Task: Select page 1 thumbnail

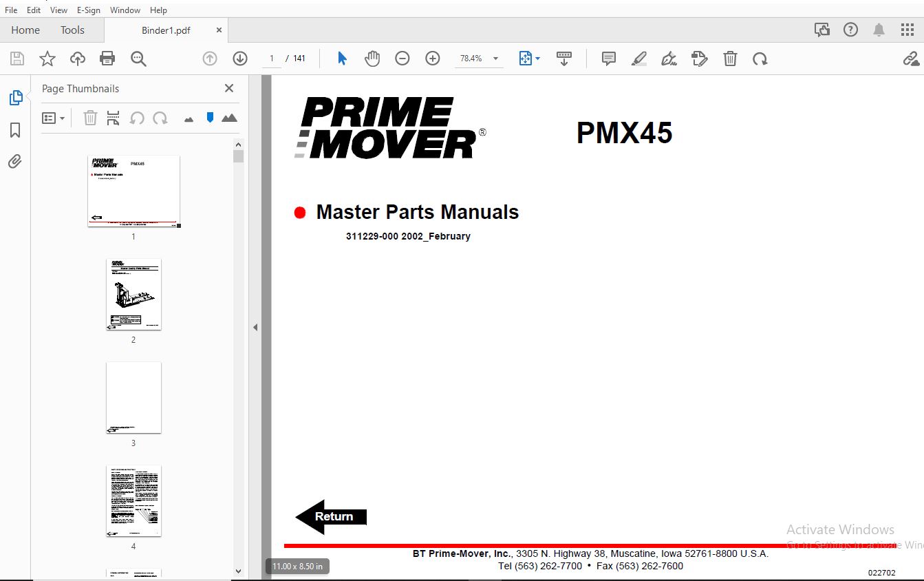Action: click(134, 191)
